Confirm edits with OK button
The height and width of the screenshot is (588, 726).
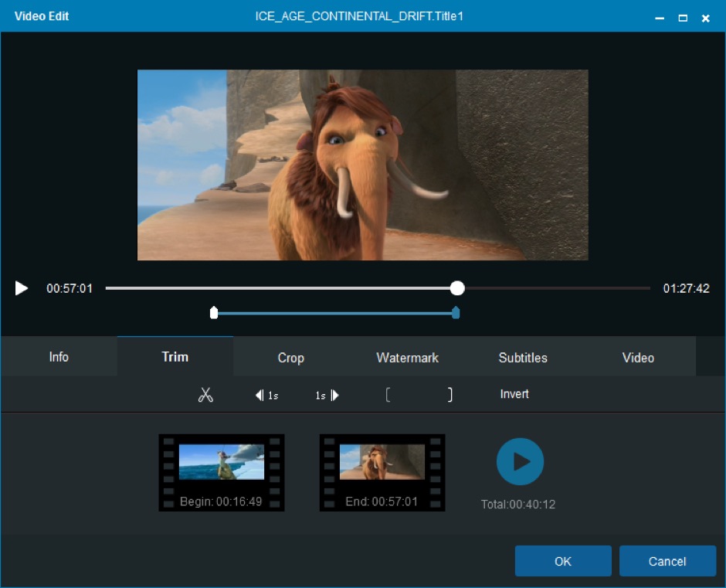(563, 561)
